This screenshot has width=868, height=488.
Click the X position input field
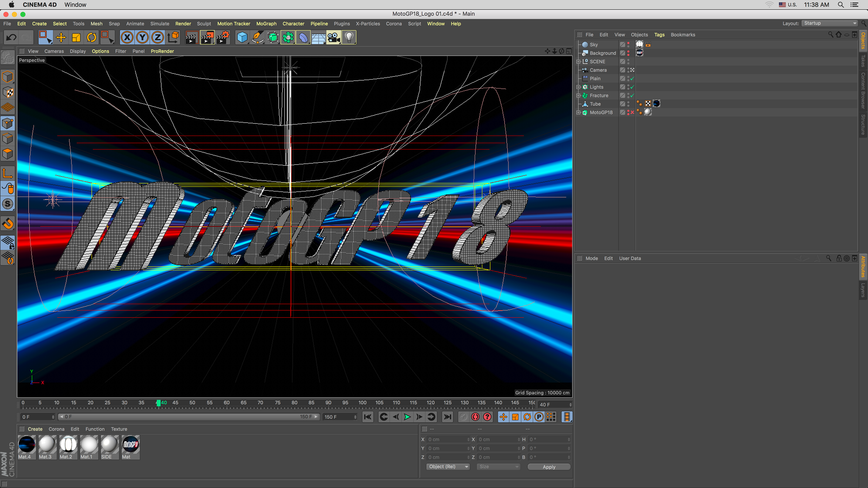(x=448, y=439)
